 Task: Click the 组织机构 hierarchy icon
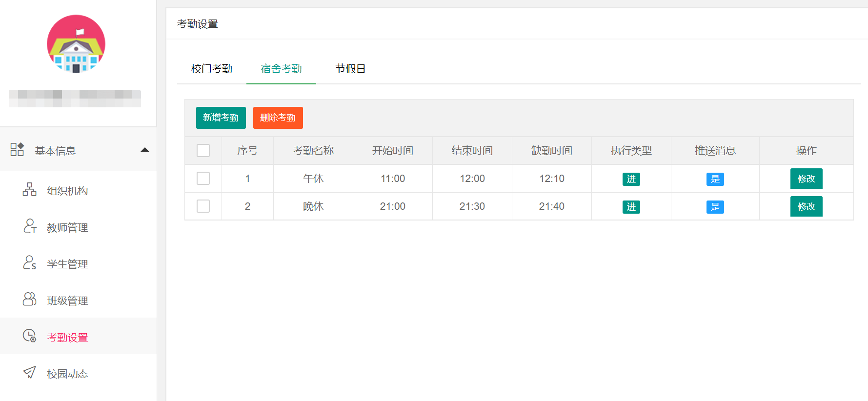(x=29, y=190)
